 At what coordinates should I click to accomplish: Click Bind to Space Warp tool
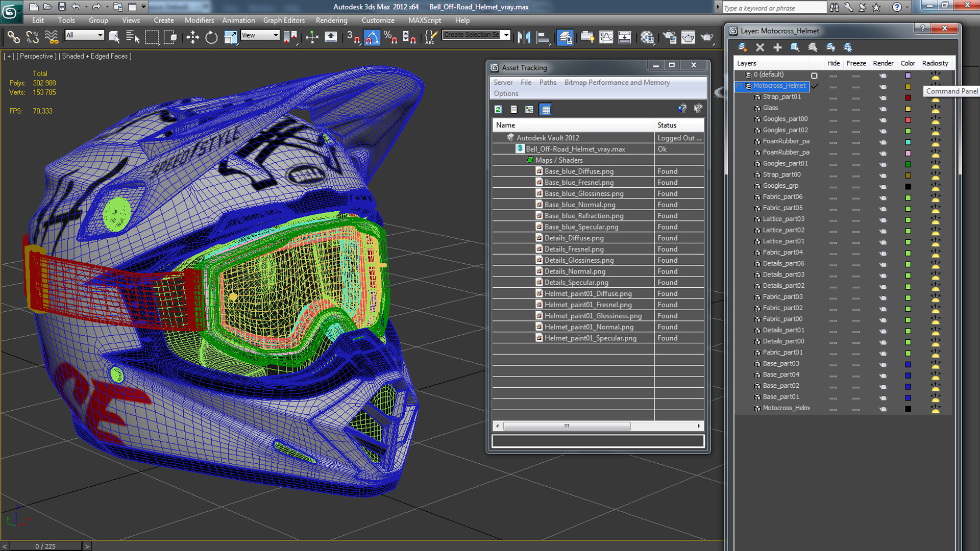click(52, 37)
